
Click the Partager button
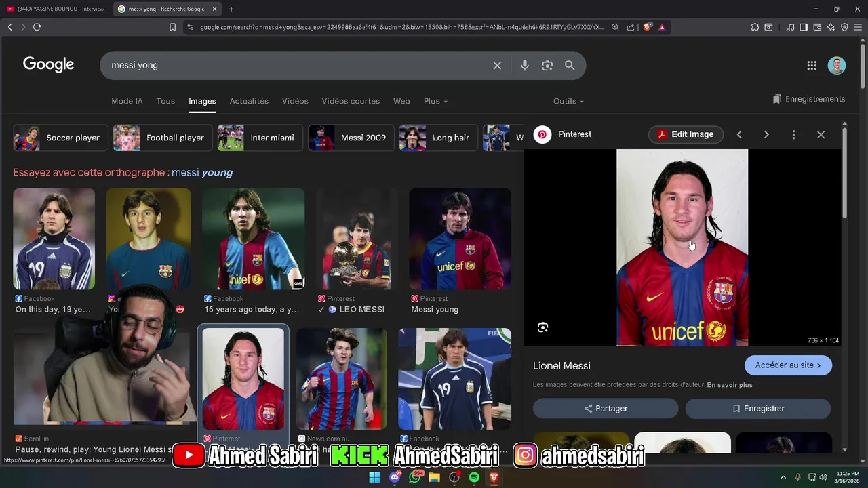pos(606,409)
